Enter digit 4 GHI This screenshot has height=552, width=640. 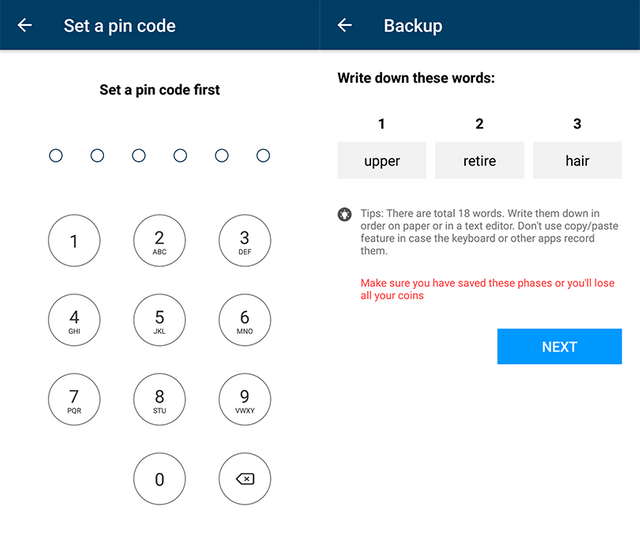[x=74, y=321]
